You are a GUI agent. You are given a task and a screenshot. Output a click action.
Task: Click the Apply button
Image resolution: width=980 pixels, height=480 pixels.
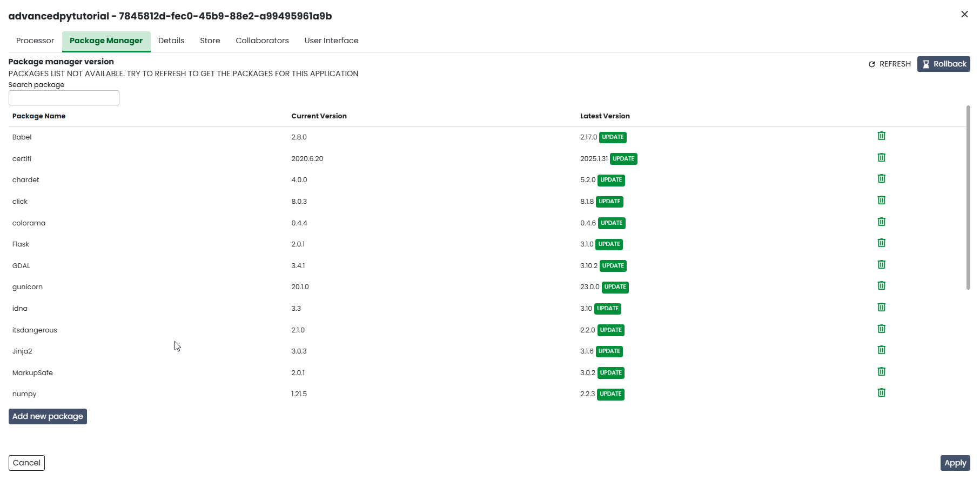pos(955,463)
